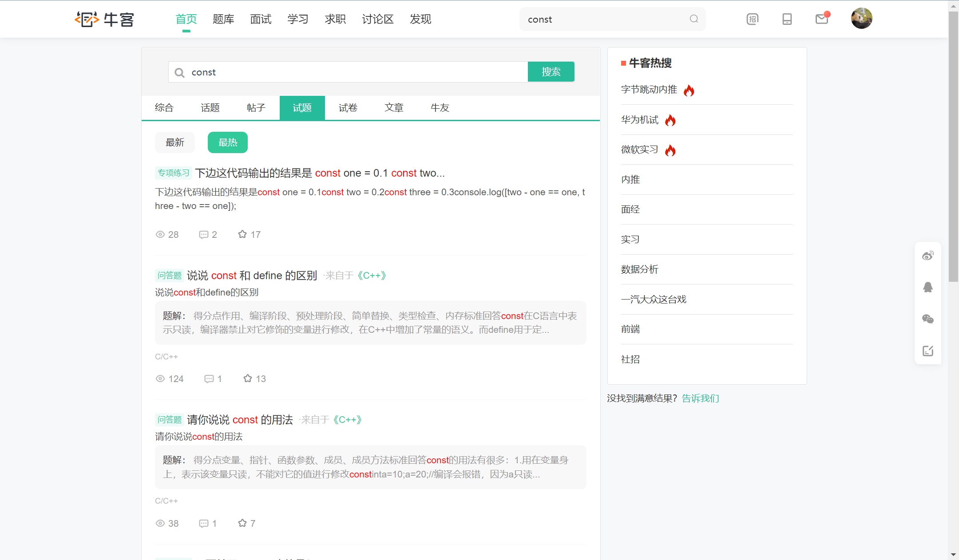Sort results by 最新
Viewport: 959px width, 560px height.
[x=175, y=142]
